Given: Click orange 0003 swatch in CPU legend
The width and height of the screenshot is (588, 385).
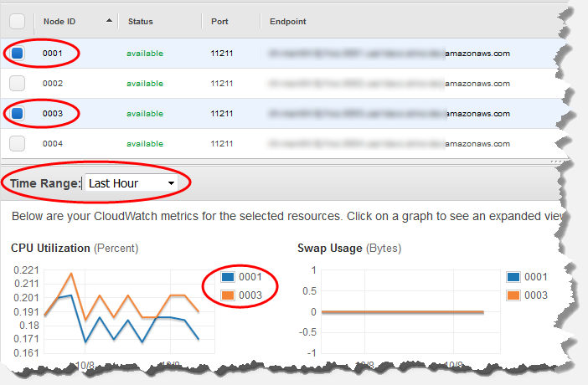Looking at the screenshot, I should [229, 295].
